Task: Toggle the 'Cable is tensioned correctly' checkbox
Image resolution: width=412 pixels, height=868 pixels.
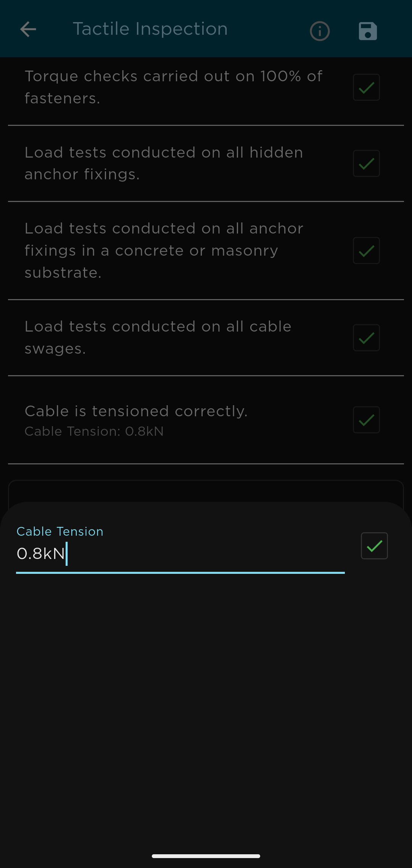Action: [x=366, y=420]
